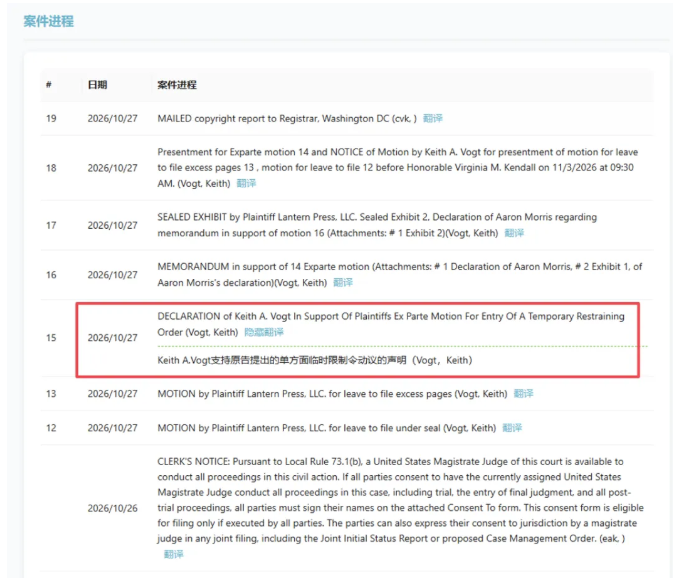The width and height of the screenshot is (673, 583).
Task: Select row number 18
Action: [51, 168]
